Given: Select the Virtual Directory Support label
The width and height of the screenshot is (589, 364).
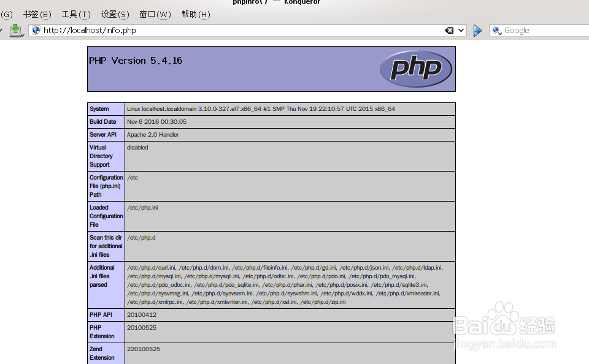Looking at the screenshot, I should coord(101,156).
